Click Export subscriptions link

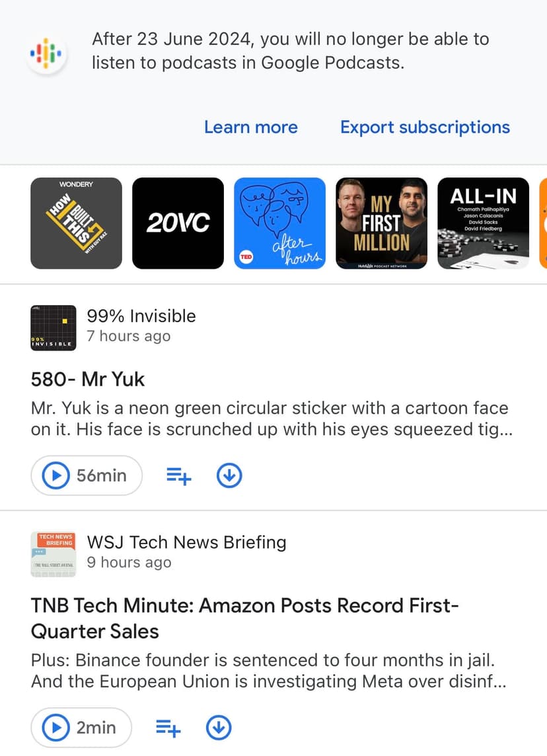tap(425, 127)
